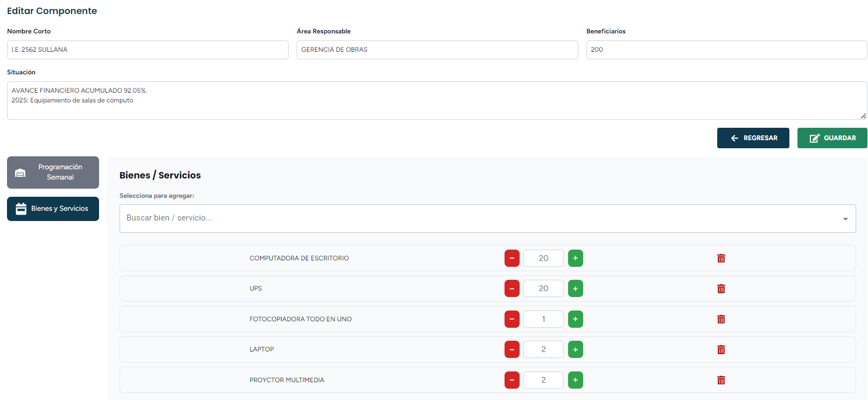Expand dropdown arrow of the search selector
The height and width of the screenshot is (400, 868).
(x=845, y=219)
